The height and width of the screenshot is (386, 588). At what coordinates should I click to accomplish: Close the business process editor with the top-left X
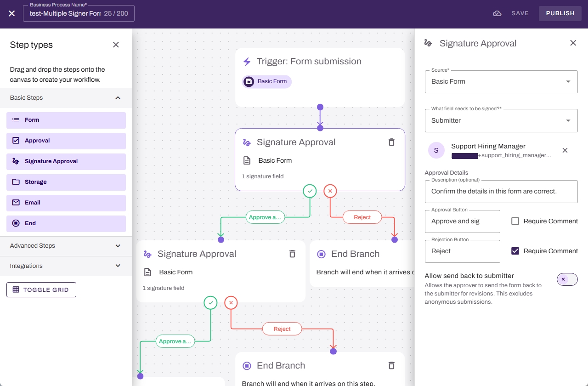[x=12, y=13]
